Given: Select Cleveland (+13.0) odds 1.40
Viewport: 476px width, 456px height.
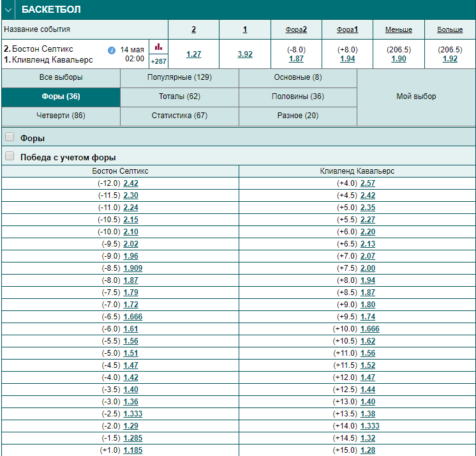Looking at the screenshot, I should (x=368, y=402).
